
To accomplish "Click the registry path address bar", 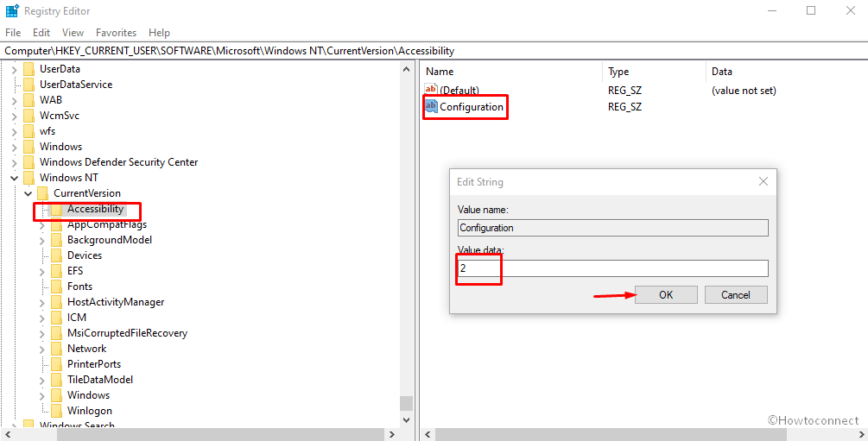I will [x=434, y=51].
